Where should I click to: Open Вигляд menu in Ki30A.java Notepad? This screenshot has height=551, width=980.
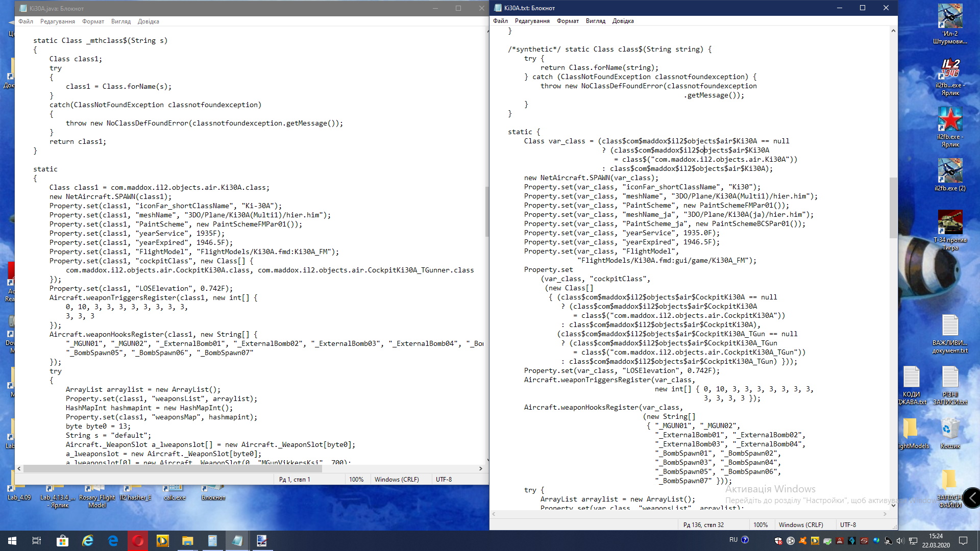click(121, 21)
